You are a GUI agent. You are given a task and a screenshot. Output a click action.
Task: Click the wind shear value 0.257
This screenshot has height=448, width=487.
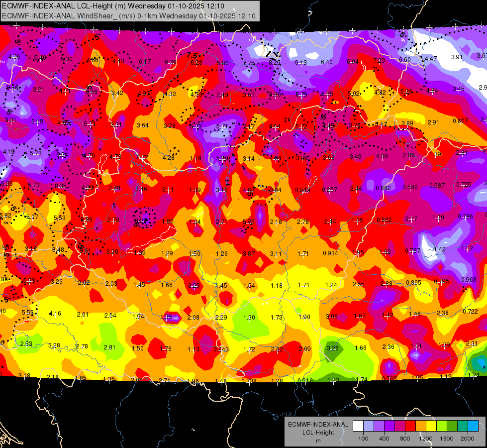point(329,190)
